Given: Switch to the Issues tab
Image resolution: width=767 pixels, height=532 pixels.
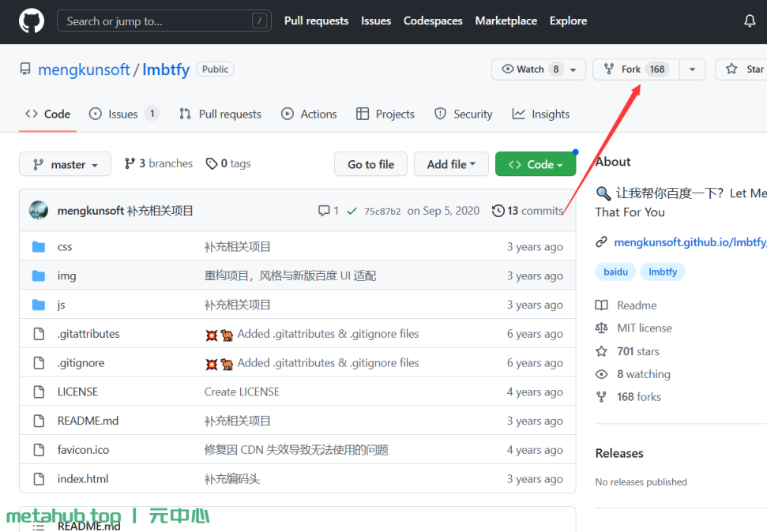Looking at the screenshot, I should pyautogui.click(x=122, y=114).
